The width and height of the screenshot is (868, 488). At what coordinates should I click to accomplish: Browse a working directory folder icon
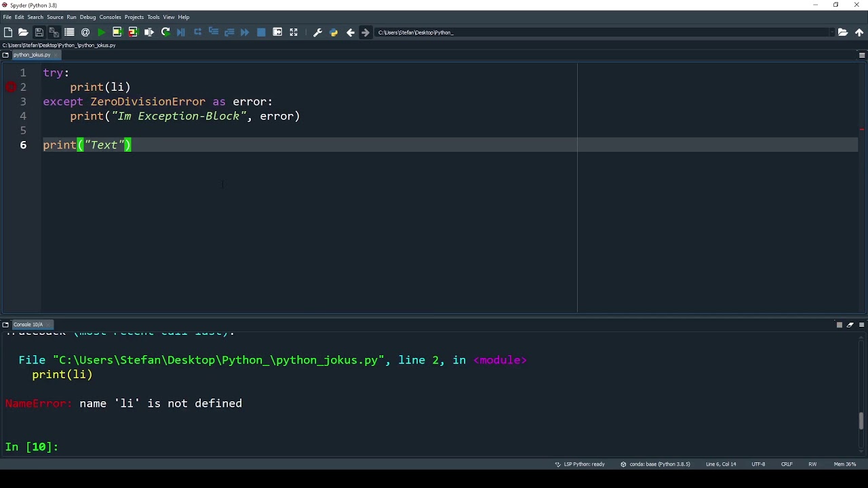tap(843, 32)
